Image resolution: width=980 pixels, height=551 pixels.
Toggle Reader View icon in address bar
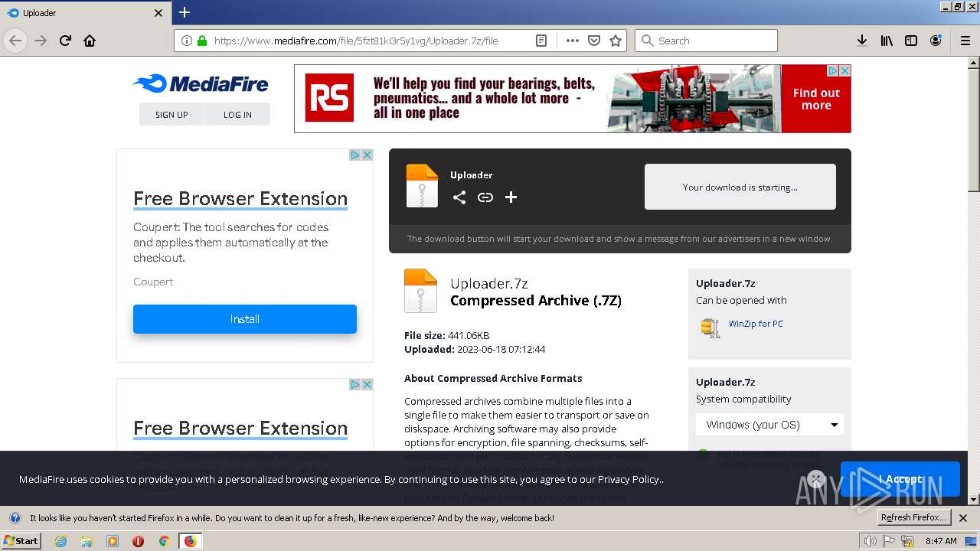click(x=541, y=41)
